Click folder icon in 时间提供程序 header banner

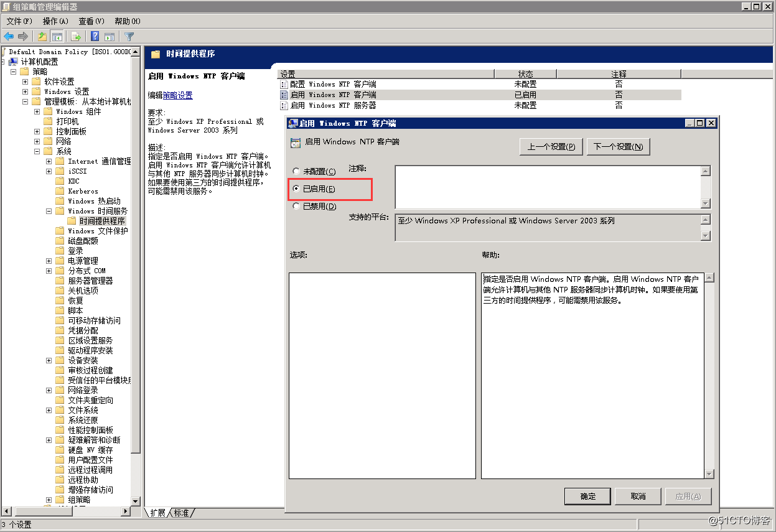pos(156,54)
